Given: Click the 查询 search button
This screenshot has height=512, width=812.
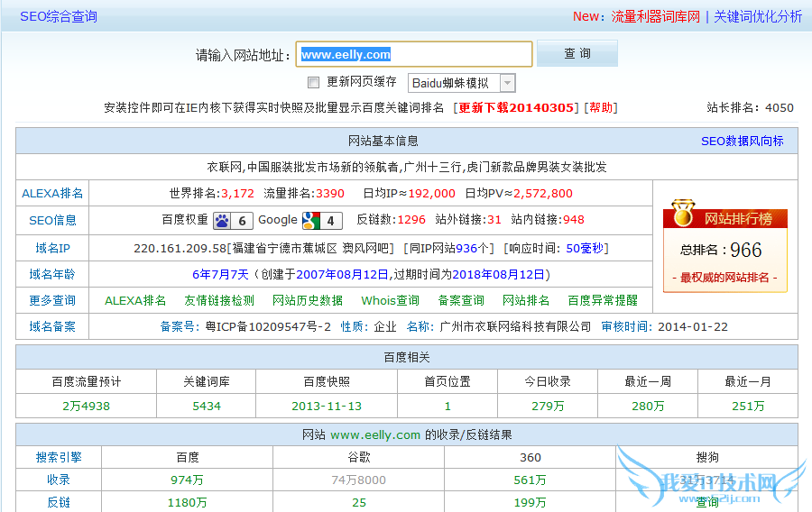Looking at the screenshot, I should tap(577, 54).
